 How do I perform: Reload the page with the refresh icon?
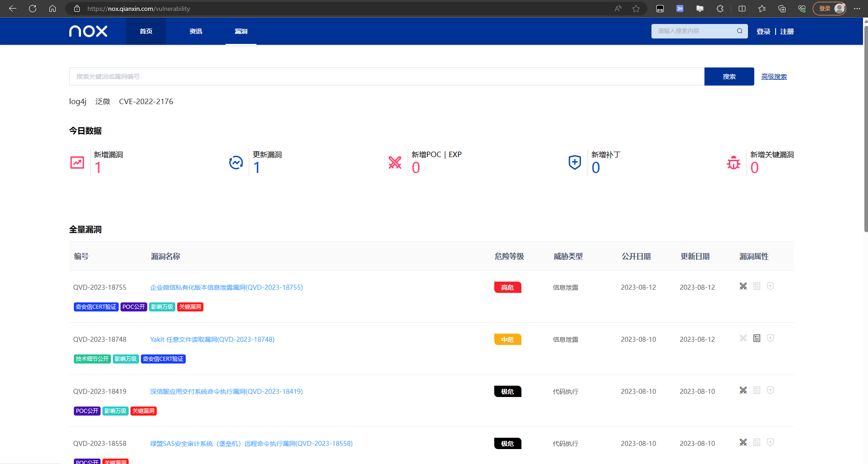(x=33, y=9)
